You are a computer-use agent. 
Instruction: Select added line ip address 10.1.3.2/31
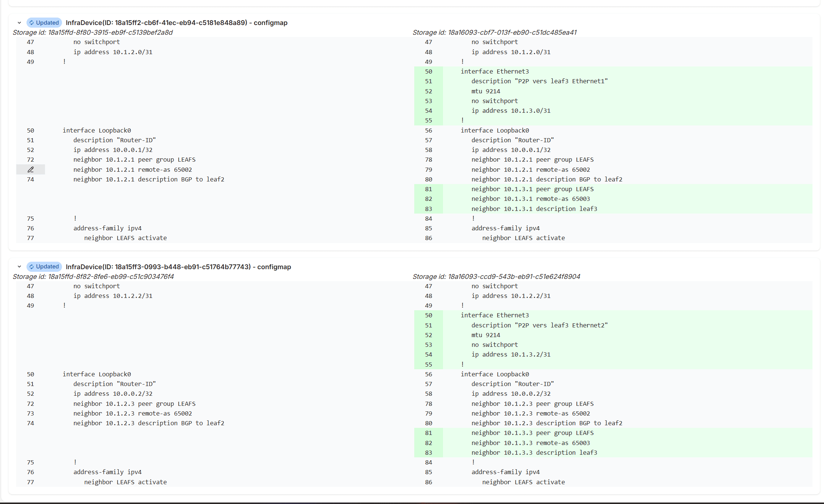coord(511,354)
